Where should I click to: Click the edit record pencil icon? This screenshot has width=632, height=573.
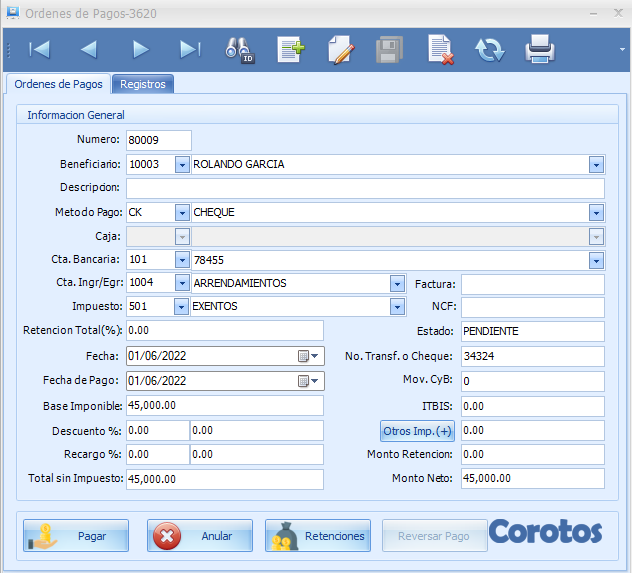[x=341, y=49]
